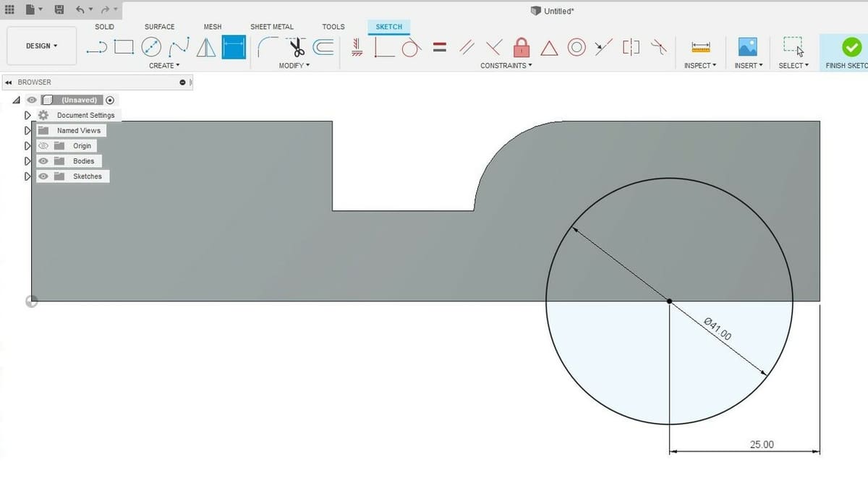Choose the Center Diameter Circle tool
The height and width of the screenshot is (488, 868).
(151, 47)
